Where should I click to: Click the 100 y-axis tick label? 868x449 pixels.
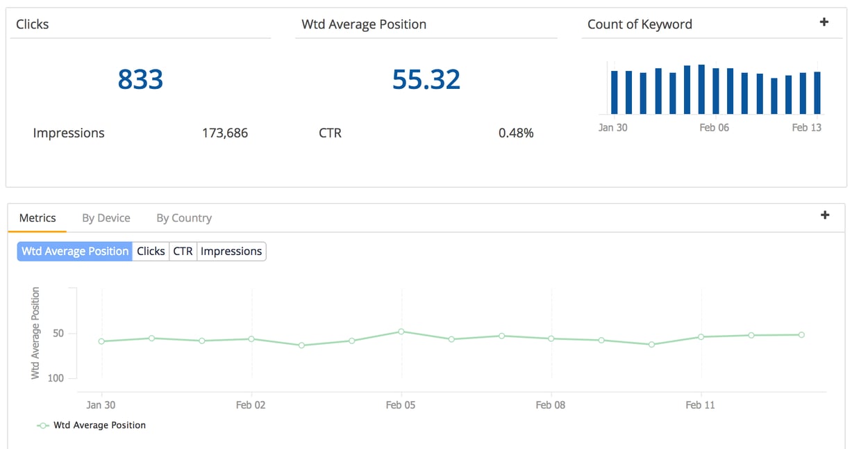pyautogui.click(x=56, y=378)
